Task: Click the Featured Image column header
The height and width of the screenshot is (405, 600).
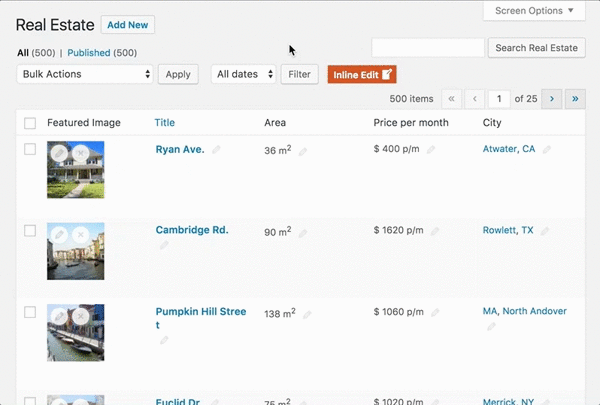Action: pyautogui.click(x=84, y=122)
